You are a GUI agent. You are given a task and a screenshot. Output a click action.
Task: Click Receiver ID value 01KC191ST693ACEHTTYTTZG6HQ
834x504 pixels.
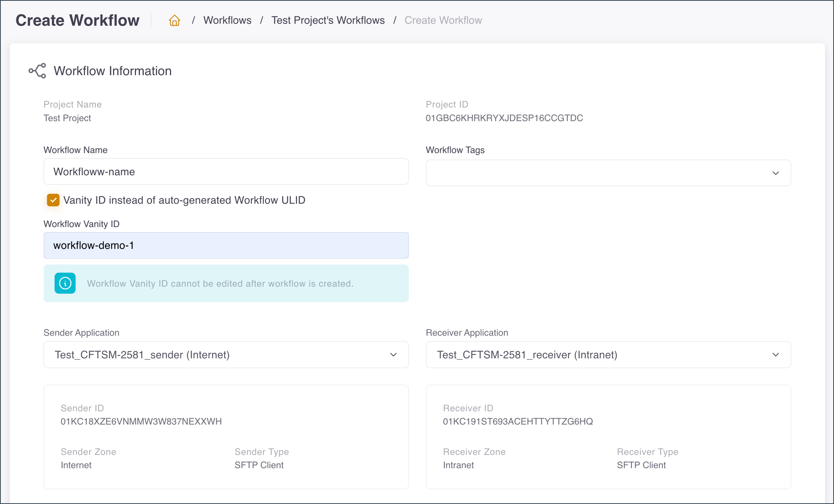coord(518,421)
